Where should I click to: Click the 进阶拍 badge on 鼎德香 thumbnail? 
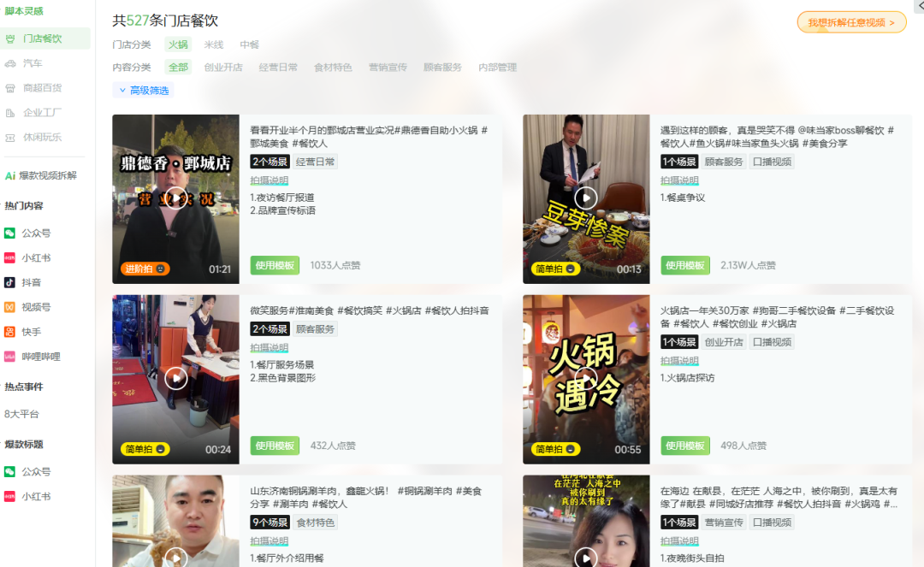(x=145, y=269)
